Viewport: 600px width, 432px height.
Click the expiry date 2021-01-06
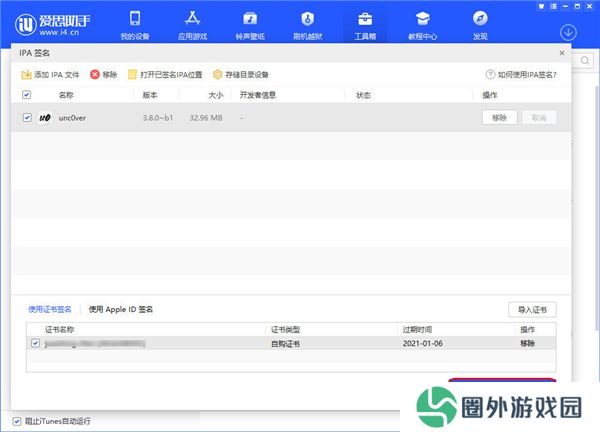tap(422, 343)
